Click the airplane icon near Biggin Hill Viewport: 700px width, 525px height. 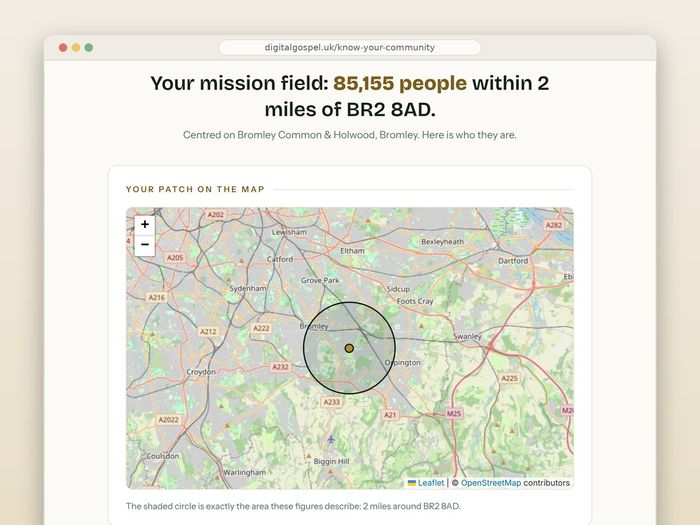coord(330,440)
